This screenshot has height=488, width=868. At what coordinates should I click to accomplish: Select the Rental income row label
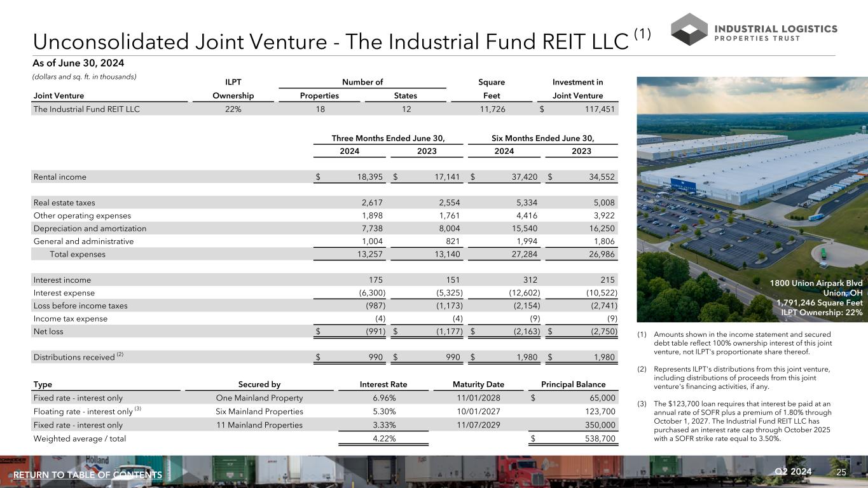60,177
